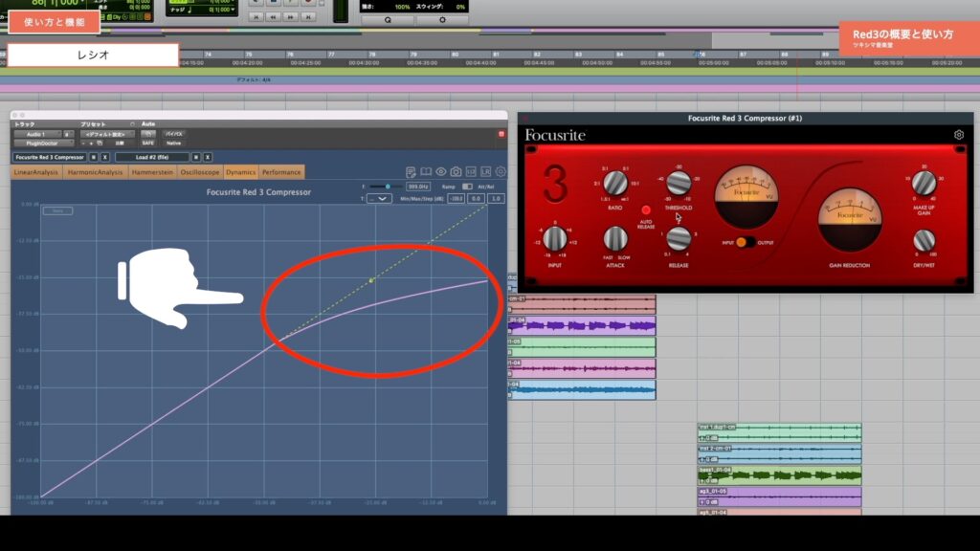The width and height of the screenshot is (980, 551).
Task: Click the Native button in plugin header
Action: [x=174, y=143]
